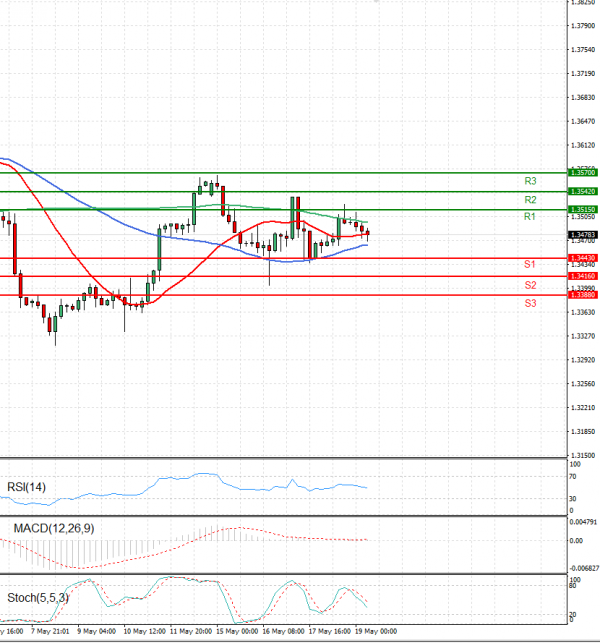Click the MACD scale value 0.004791
The height and width of the screenshot is (643, 600).
584,522
